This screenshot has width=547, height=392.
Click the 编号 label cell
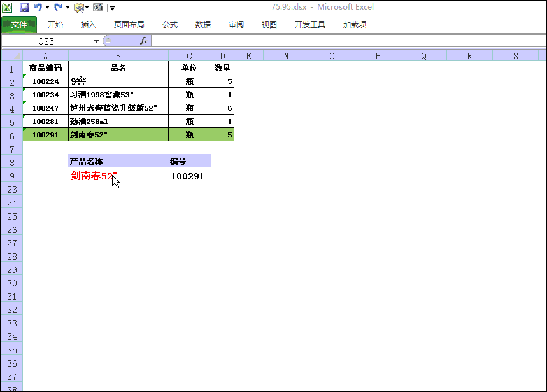(x=189, y=161)
